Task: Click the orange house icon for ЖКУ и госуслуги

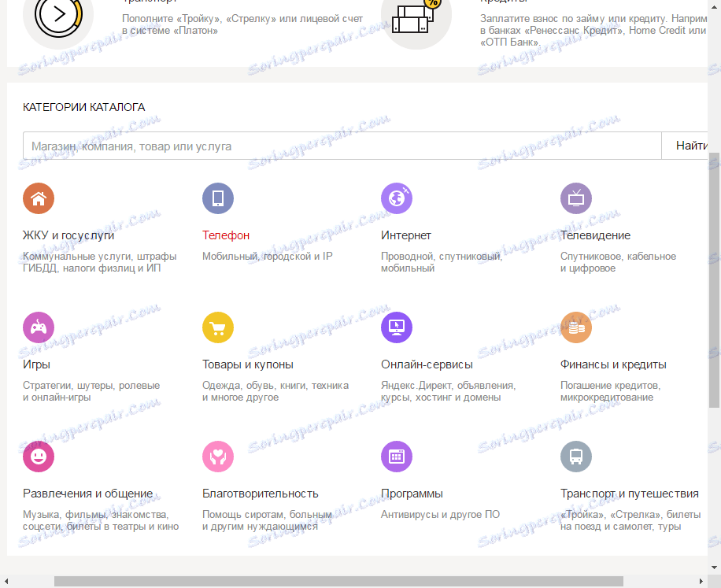Action: 39,198
